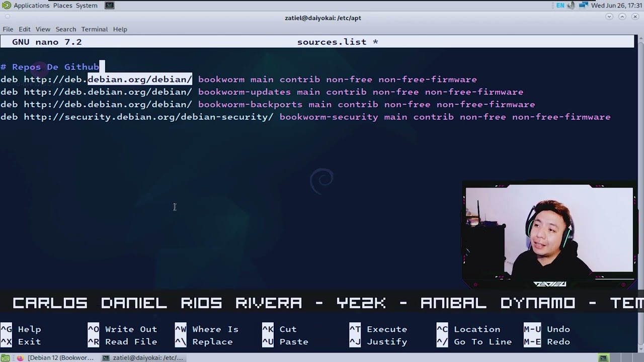The height and width of the screenshot is (362, 644).
Task: Click the terminal window title zatiel@daiyokai: /etc/apt
Action: coord(323,18)
